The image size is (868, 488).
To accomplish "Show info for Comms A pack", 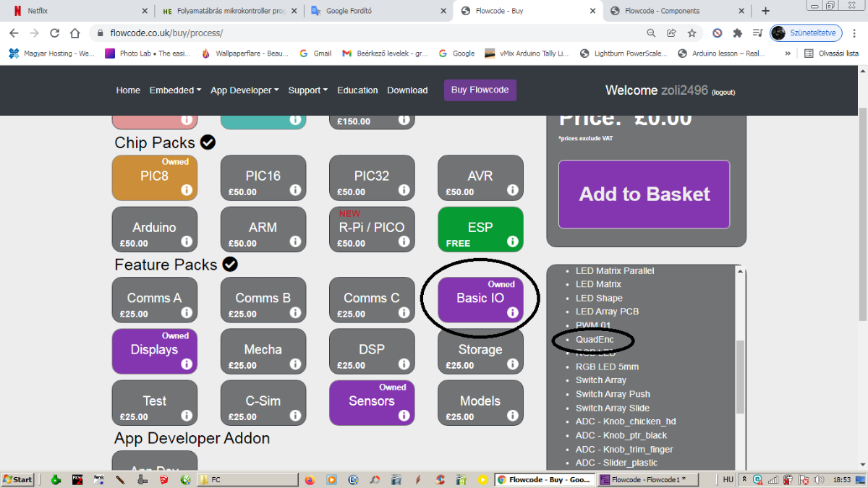I will point(187,312).
